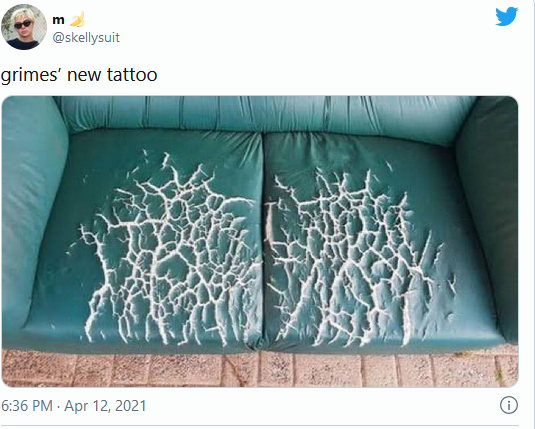Click the display name "m"
Image resolution: width=535 pixels, height=429 pixels.
pos(58,20)
